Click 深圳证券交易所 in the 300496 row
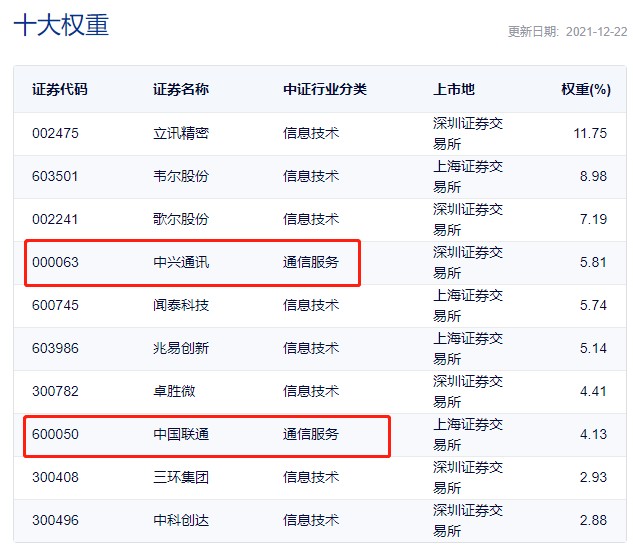The image size is (633, 547). point(468,520)
